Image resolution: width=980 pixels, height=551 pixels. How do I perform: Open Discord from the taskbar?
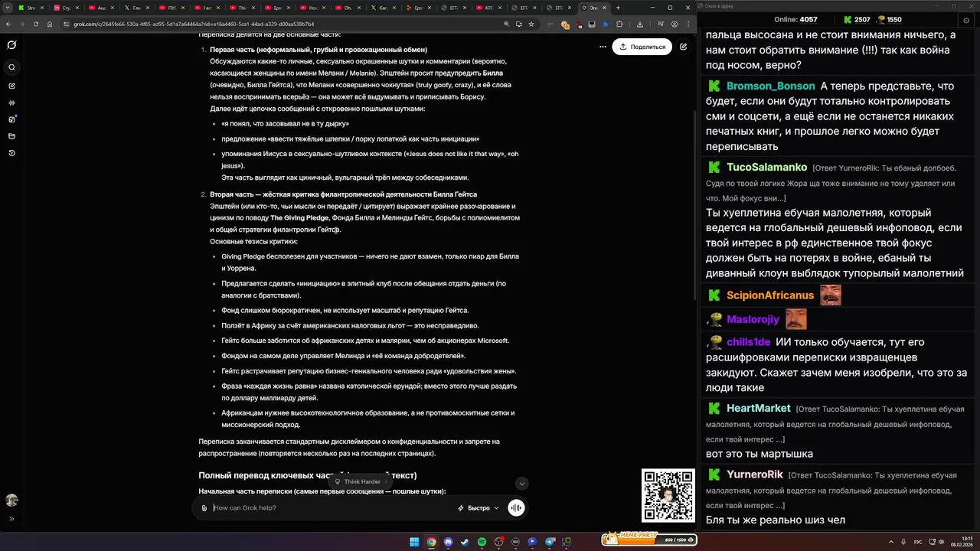[448, 542]
